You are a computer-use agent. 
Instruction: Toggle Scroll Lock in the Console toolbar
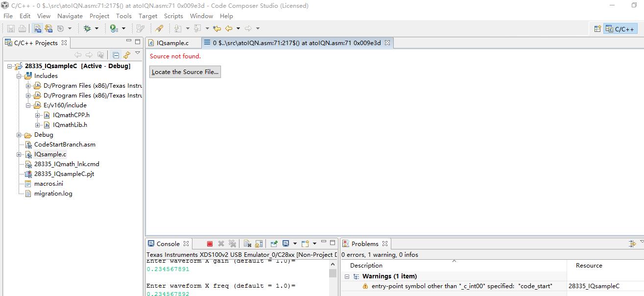pyautogui.click(x=259, y=244)
